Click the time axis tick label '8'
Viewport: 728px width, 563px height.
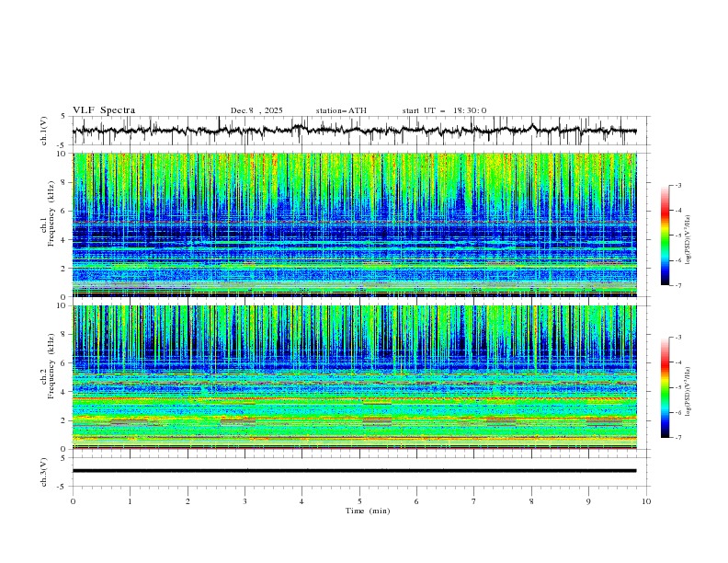531,501
